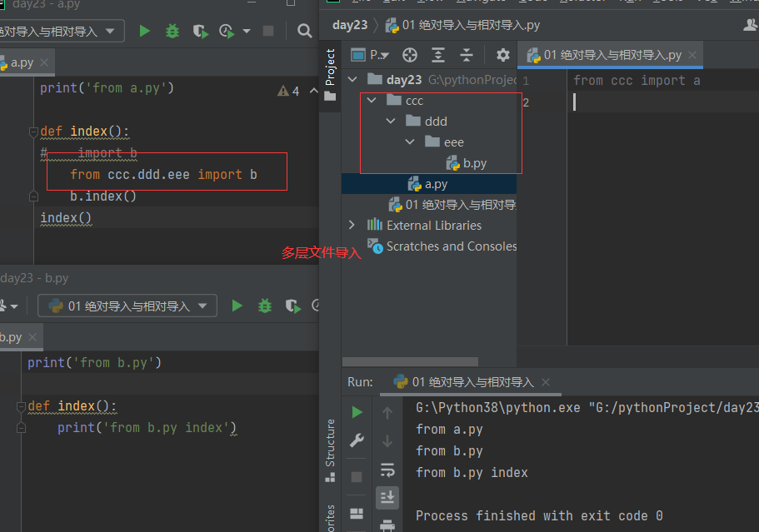Click the Debug bug icon in the a.py window toolbar
Image resolution: width=759 pixels, height=532 pixels.
[172, 32]
